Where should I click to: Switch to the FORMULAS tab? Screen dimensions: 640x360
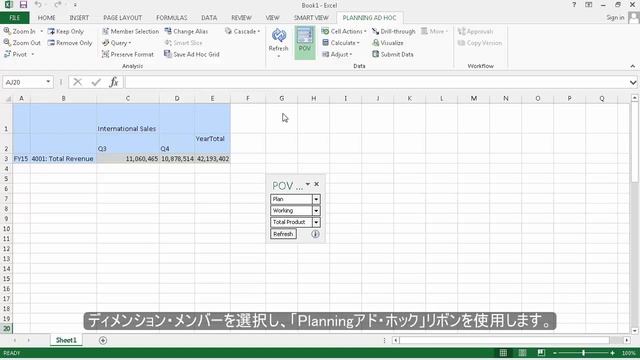point(171,18)
